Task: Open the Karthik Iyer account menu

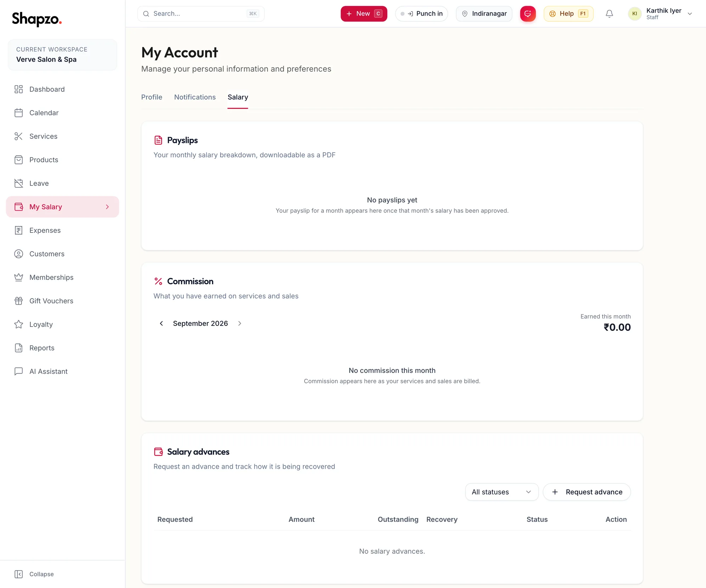Action: [660, 14]
